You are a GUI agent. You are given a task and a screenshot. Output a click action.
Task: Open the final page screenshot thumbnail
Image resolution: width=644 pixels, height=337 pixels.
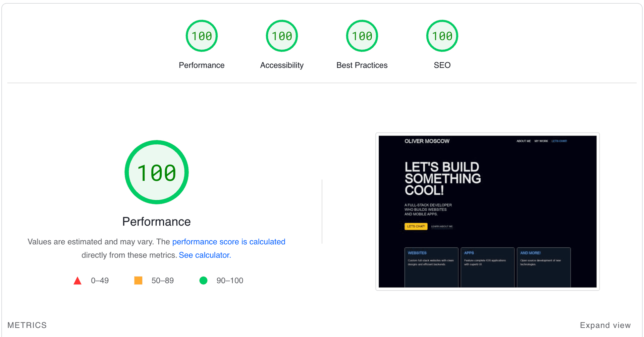[487, 211]
